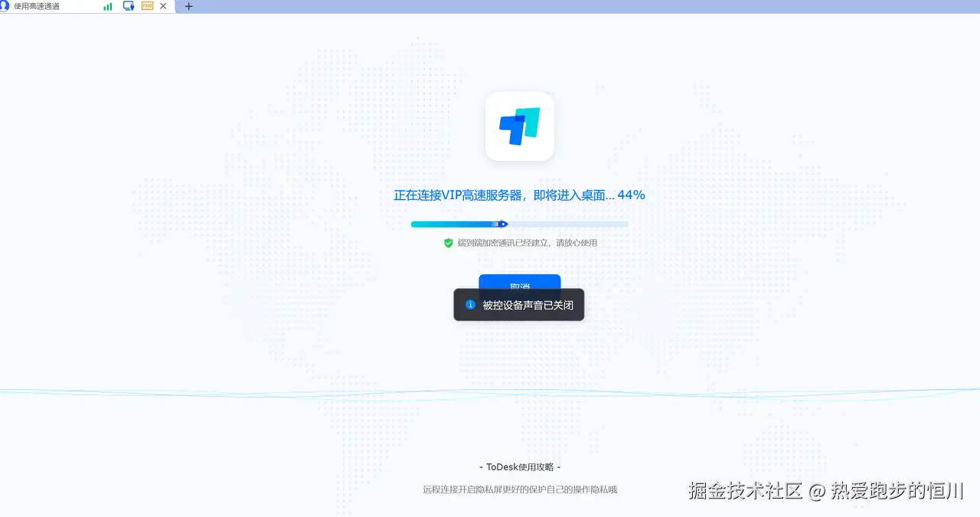The image size is (980, 517).
Task: Close the 使用高速通道 session tab
Action: [162, 6]
